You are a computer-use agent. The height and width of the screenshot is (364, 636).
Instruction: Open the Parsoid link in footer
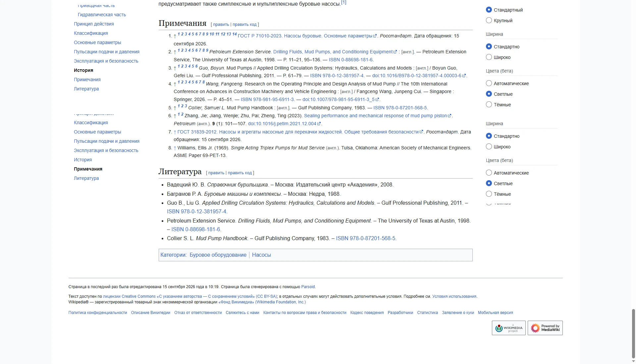(x=308, y=287)
